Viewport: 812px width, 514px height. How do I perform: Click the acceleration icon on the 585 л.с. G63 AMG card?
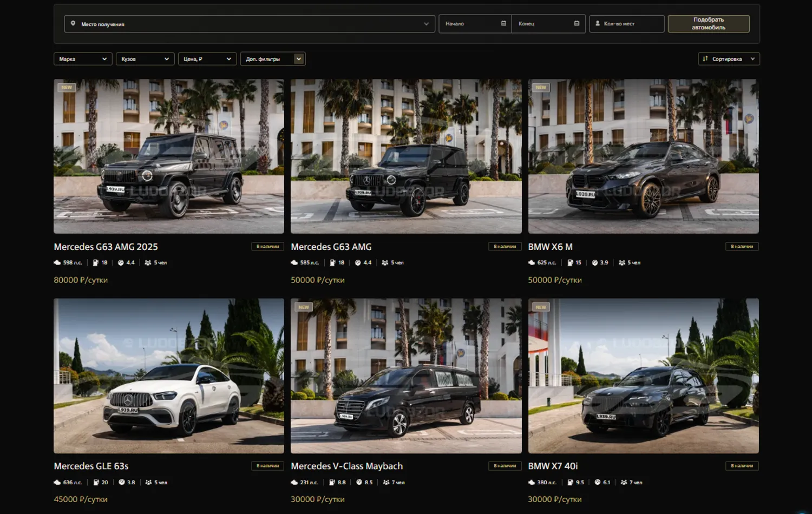[358, 263]
